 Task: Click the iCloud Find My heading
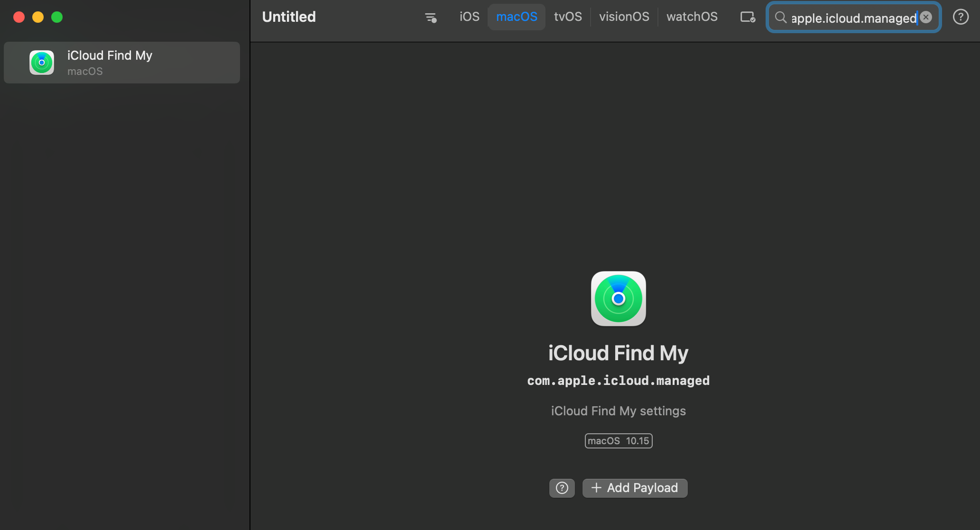click(x=618, y=353)
